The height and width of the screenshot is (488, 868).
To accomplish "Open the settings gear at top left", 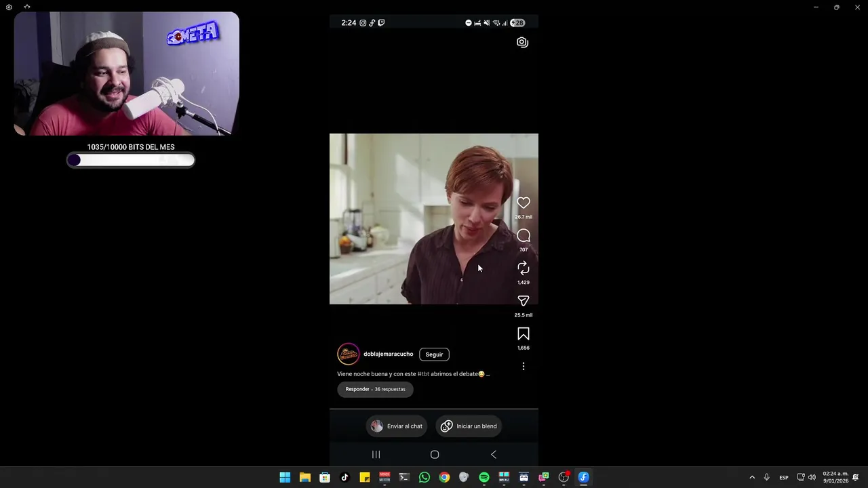I will [9, 7].
